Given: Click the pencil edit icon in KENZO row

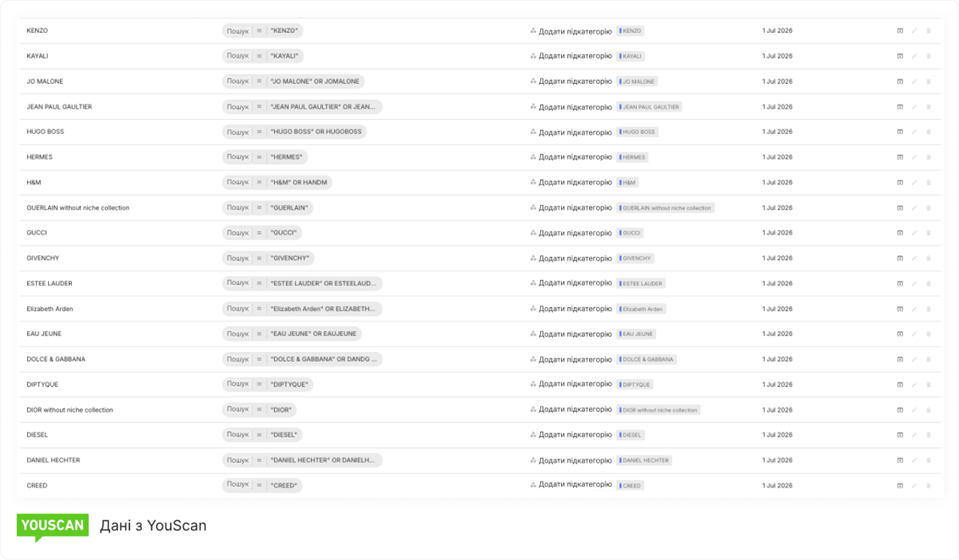Looking at the screenshot, I should tap(914, 31).
